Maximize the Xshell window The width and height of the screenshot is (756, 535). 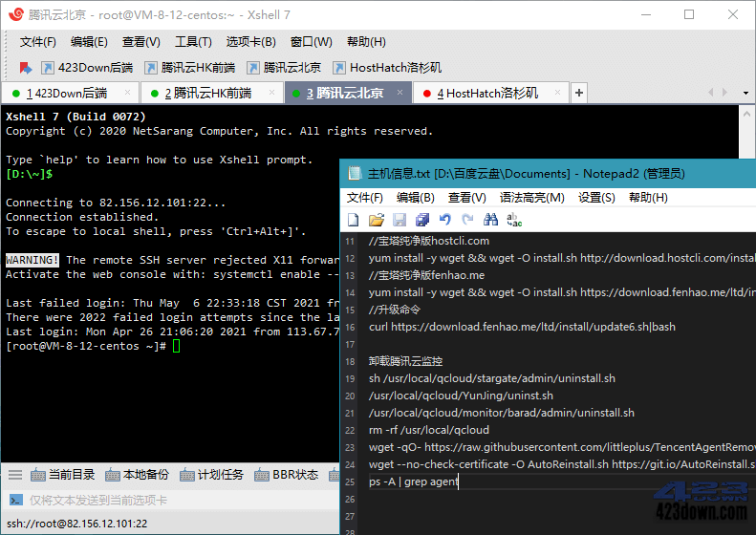[689, 14]
